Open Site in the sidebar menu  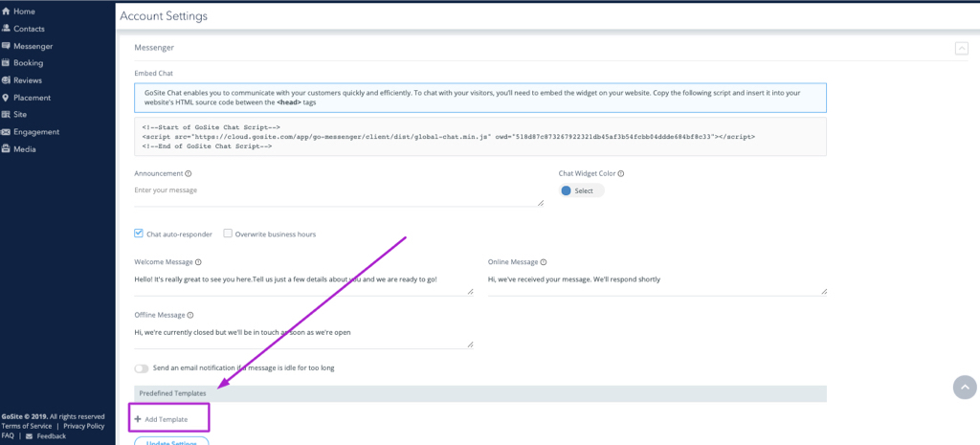(20, 115)
